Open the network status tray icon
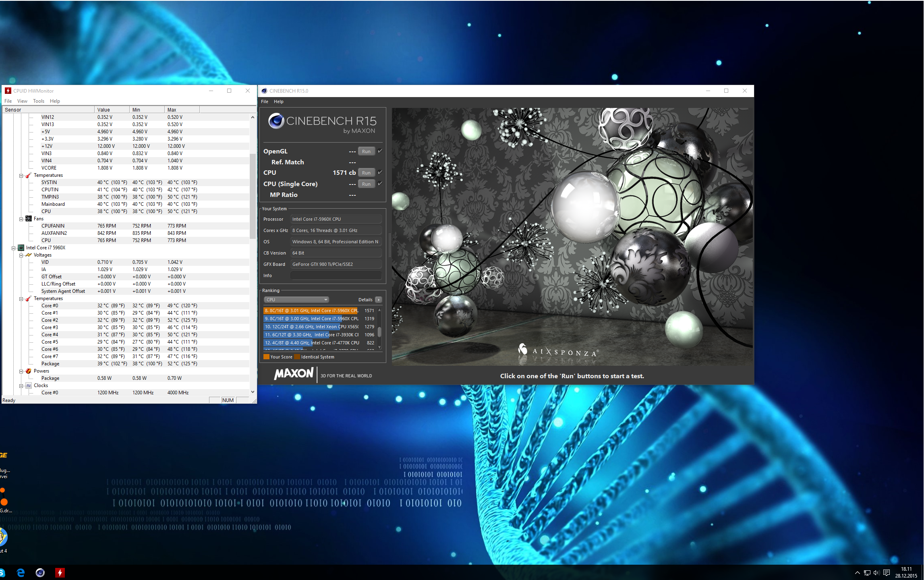 coord(867,573)
